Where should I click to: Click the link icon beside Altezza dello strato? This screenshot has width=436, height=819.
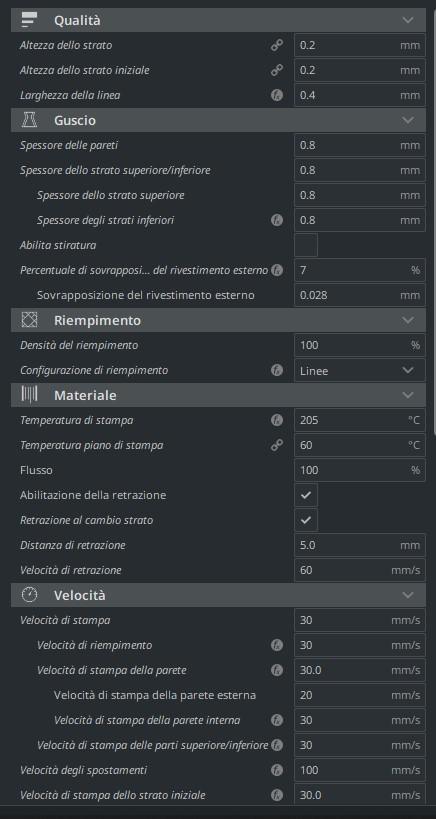(277, 45)
